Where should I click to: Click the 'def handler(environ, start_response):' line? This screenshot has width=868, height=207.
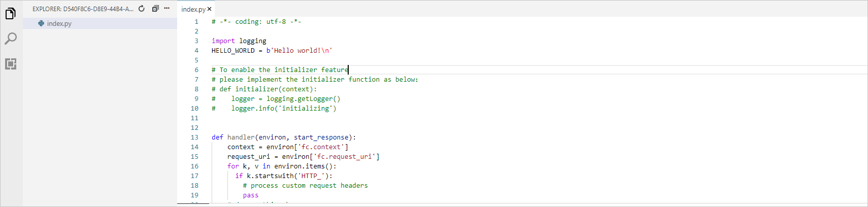click(284, 137)
